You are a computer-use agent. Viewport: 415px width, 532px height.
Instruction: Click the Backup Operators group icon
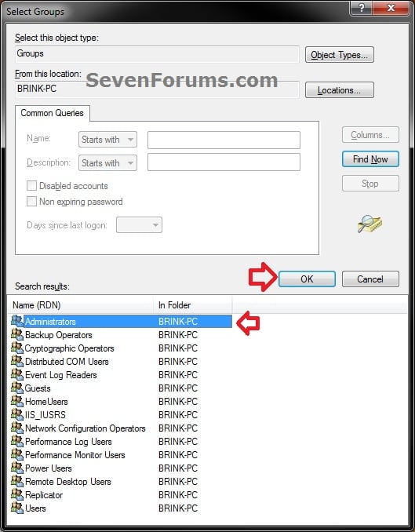pyautogui.click(x=17, y=334)
